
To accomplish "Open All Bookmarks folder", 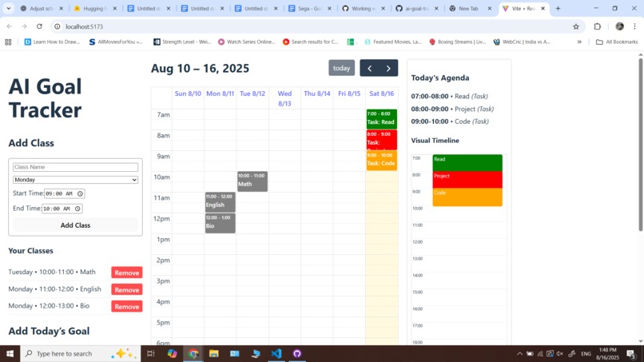I will (x=617, y=42).
